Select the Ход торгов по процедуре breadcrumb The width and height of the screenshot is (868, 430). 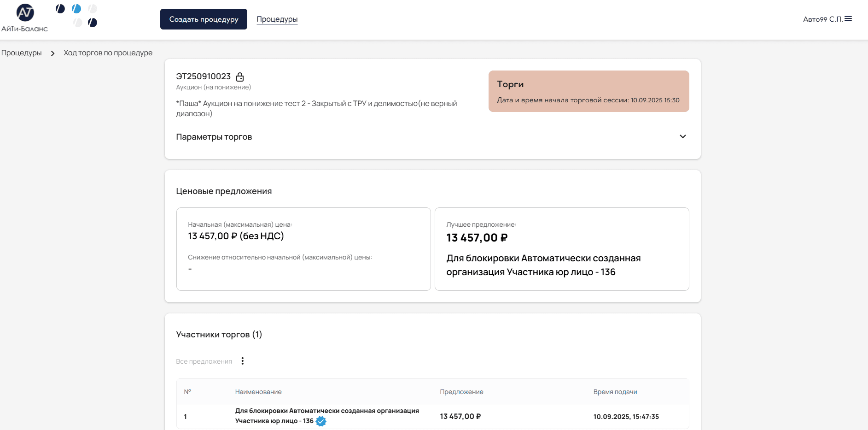pyautogui.click(x=108, y=53)
